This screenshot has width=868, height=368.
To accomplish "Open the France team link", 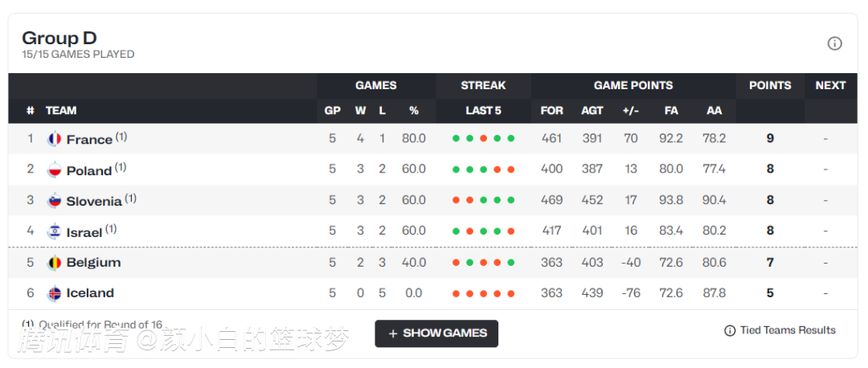I will 89,139.
